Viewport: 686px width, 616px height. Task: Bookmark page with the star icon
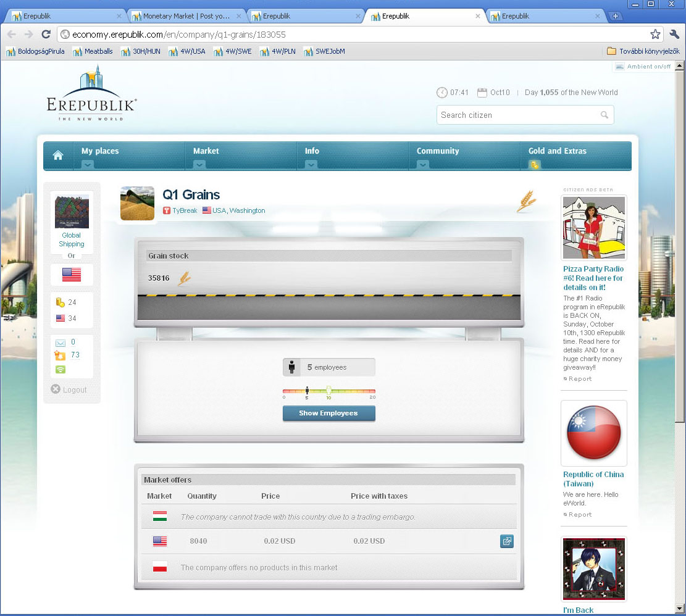pyautogui.click(x=655, y=35)
